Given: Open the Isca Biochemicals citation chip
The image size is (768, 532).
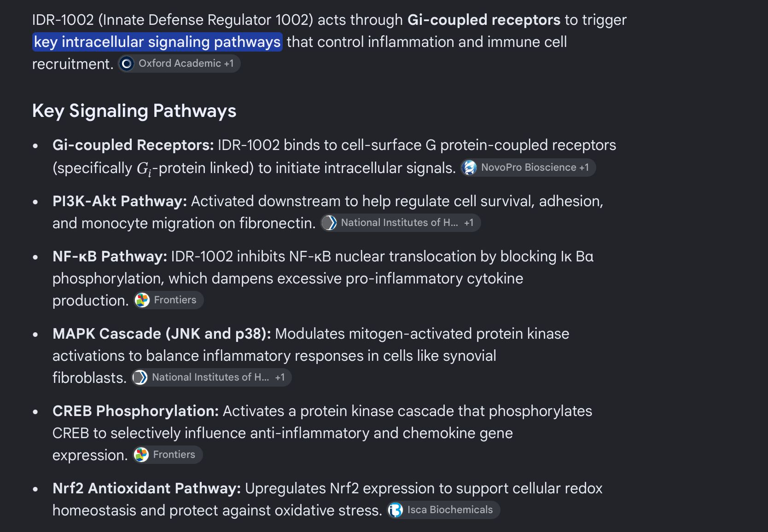Looking at the screenshot, I should coord(443,510).
